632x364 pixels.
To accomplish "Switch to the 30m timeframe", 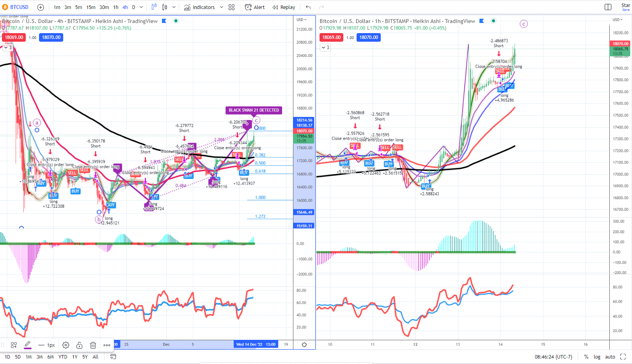I will point(104,7).
